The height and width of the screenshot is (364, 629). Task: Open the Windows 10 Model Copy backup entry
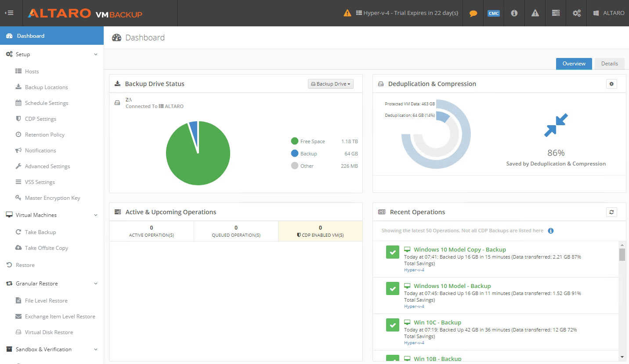(459, 249)
